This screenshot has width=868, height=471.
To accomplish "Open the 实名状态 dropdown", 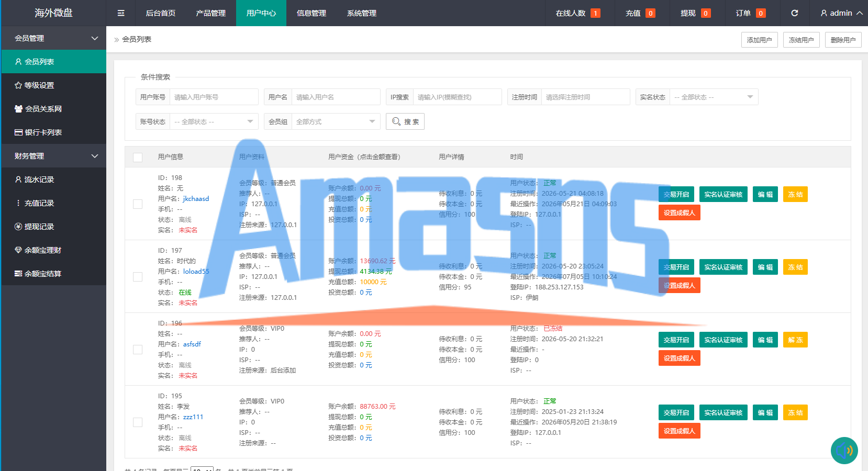I will (x=714, y=97).
